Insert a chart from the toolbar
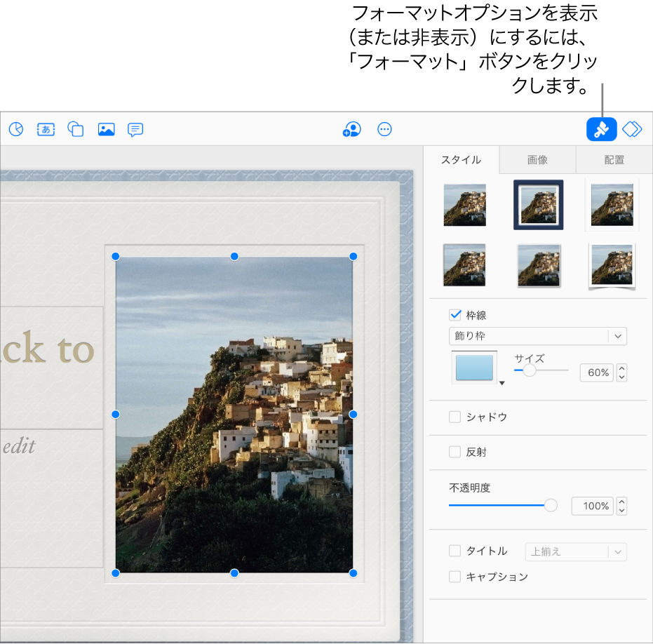This screenshot has height=644, width=653. click(x=15, y=129)
